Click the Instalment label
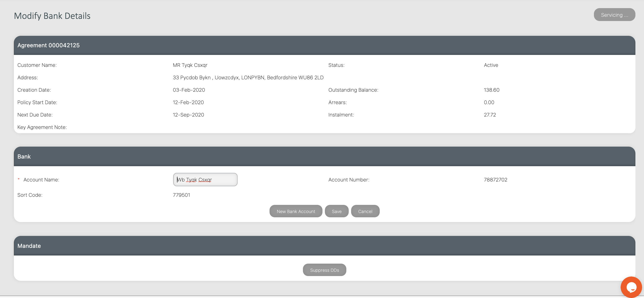 coord(341,115)
